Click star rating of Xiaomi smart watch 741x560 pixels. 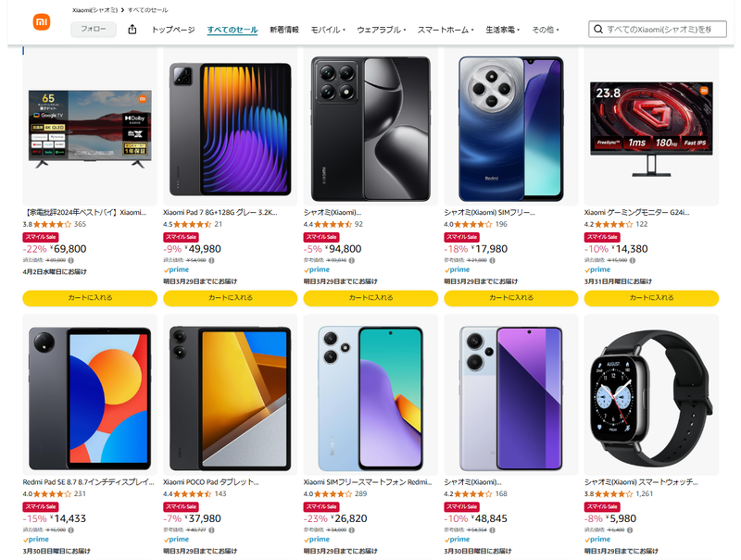613,494
